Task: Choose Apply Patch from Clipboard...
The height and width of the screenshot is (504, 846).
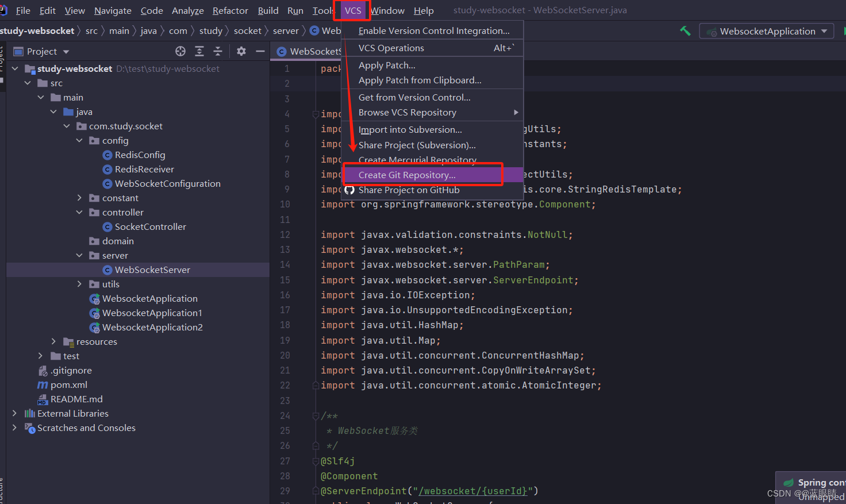Action: click(432, 80)
